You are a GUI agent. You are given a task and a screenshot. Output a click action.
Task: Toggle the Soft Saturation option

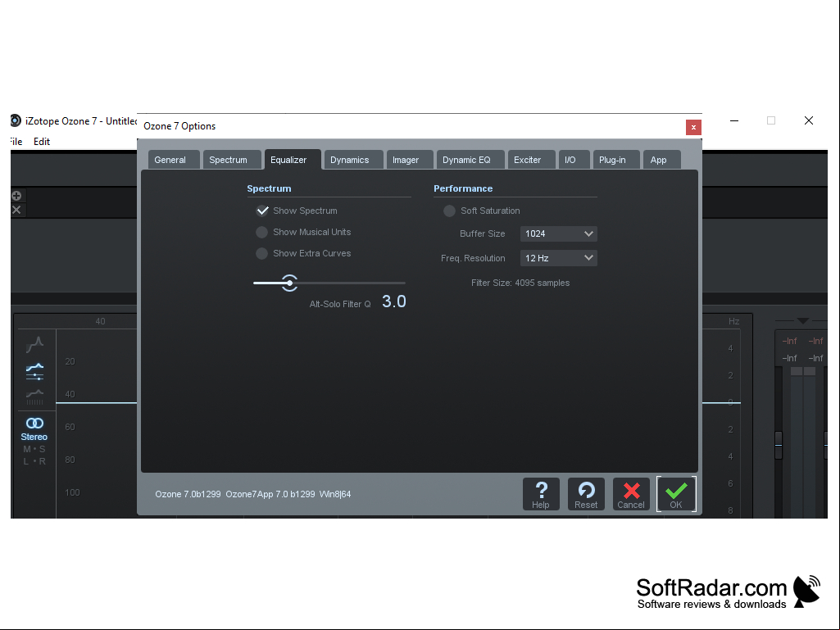pos(449,211)
